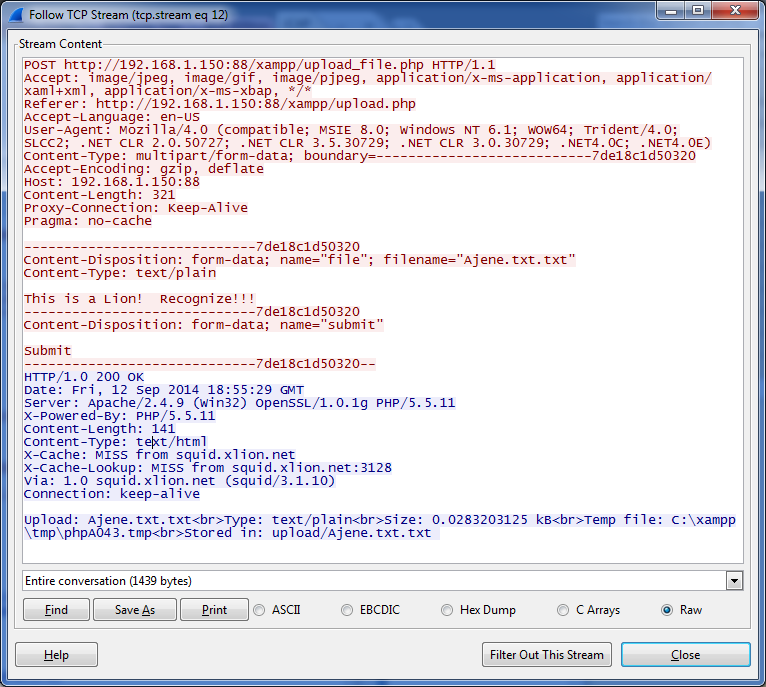Image resolution: width=766 pixels, height=687 pixels.
Task: Open the Entire conversation dropdown
Action: (x=735, y=581)
